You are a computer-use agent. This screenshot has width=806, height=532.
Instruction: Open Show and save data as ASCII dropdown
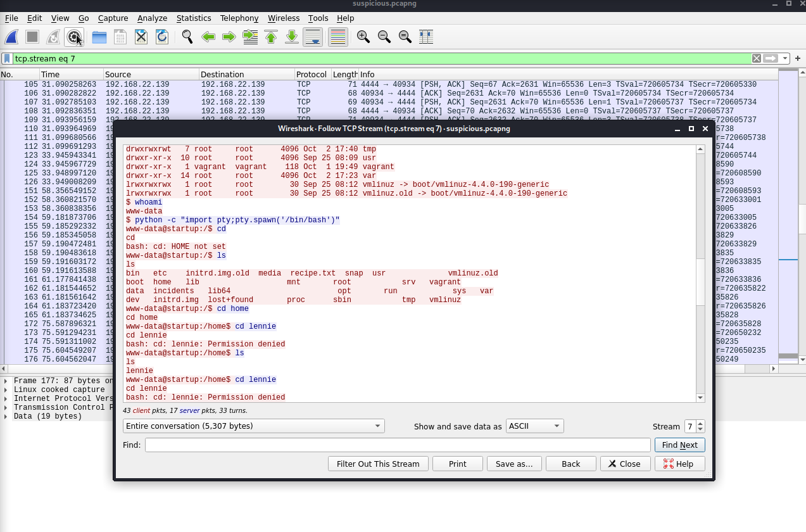pos(534,426)
